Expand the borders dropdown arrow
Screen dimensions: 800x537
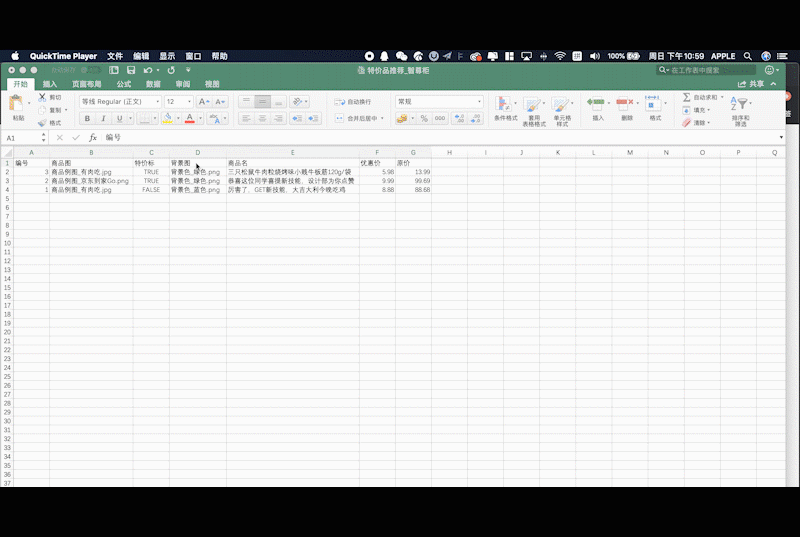155,118
